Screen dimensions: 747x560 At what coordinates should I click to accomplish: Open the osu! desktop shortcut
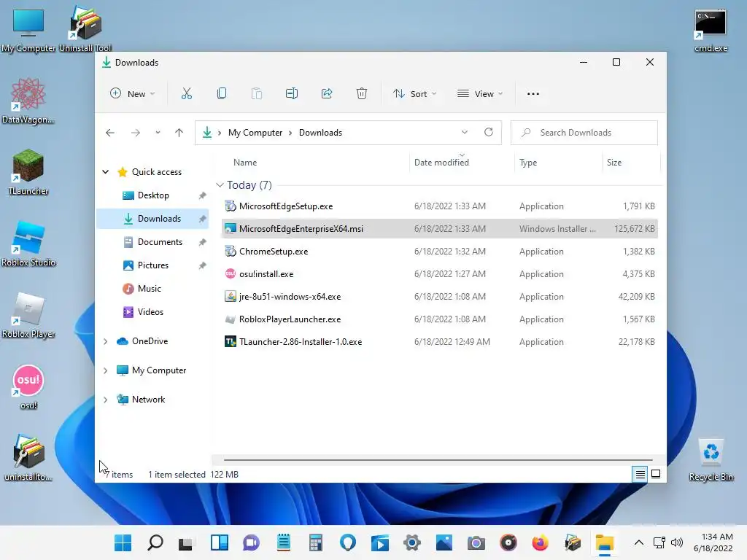click(28, 386)
